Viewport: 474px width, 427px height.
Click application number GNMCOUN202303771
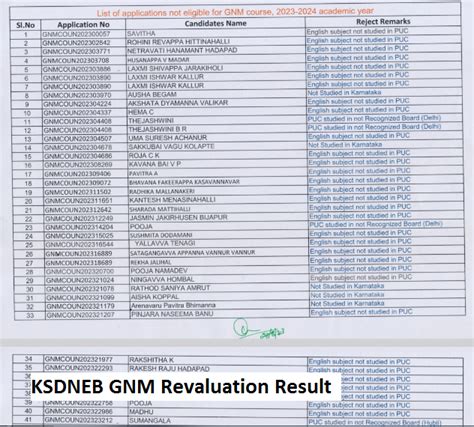(x=76, y=51)
